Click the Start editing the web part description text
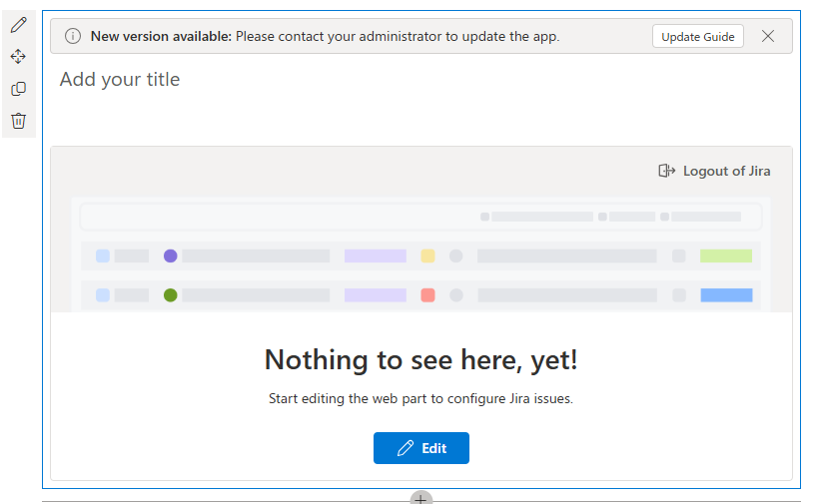 pyautogui.click(x=420, y=398)
